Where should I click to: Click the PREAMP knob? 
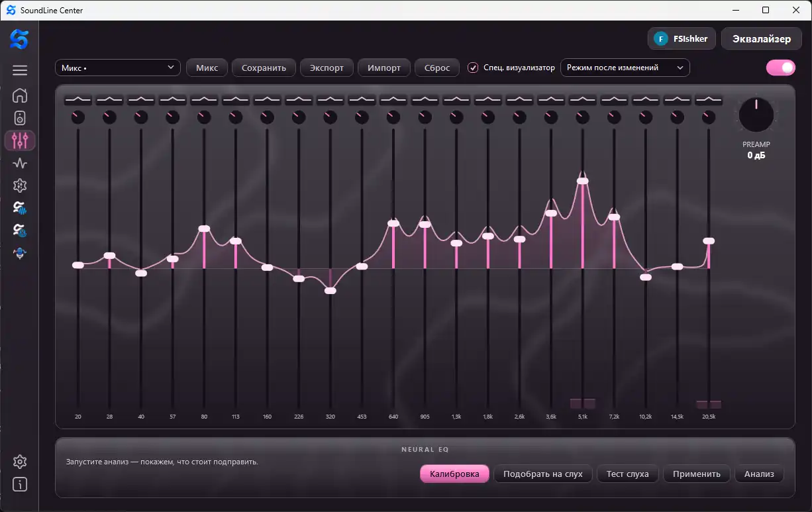[756, 115]
